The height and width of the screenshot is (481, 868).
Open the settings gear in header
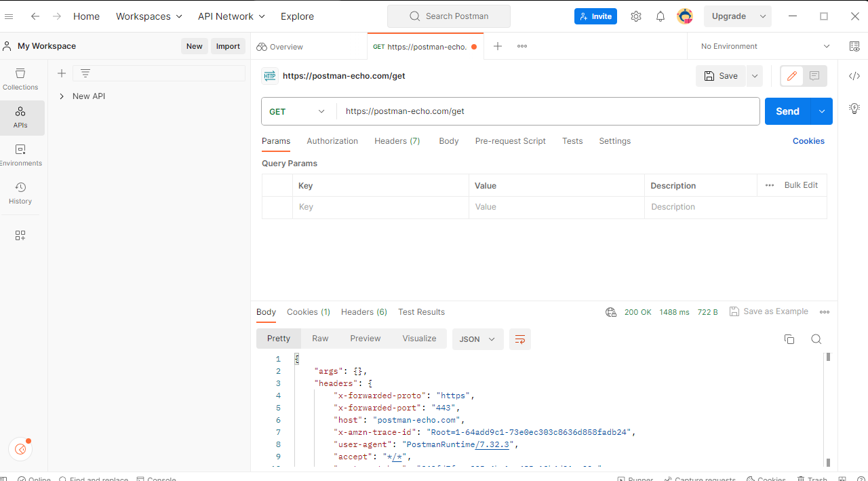point(636,16)
